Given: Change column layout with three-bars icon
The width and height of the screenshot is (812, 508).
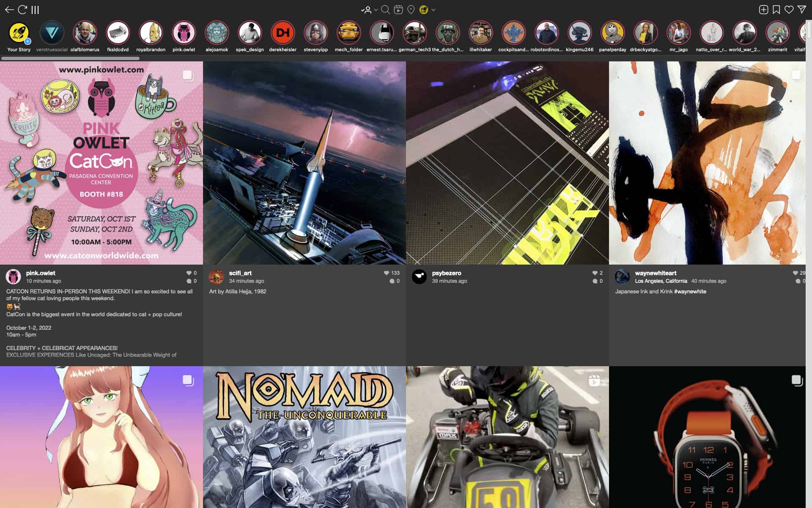Looking at the screenshot, I should pos(36,9).
